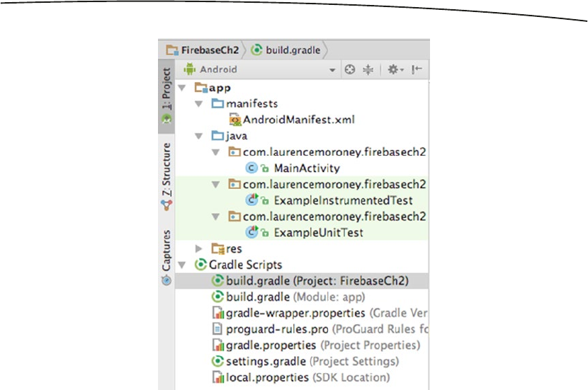Switch to the Z: Structure side tab

tap(166, 176)
